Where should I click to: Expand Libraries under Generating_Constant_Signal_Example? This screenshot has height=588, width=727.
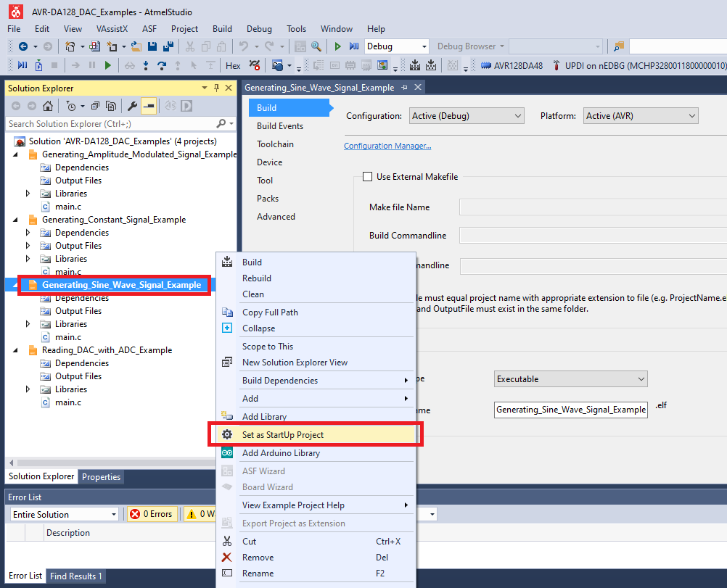tap(28, 259)
